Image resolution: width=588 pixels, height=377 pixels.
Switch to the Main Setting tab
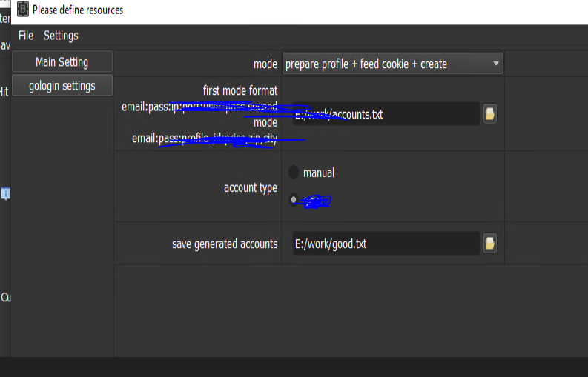point(62,62)
